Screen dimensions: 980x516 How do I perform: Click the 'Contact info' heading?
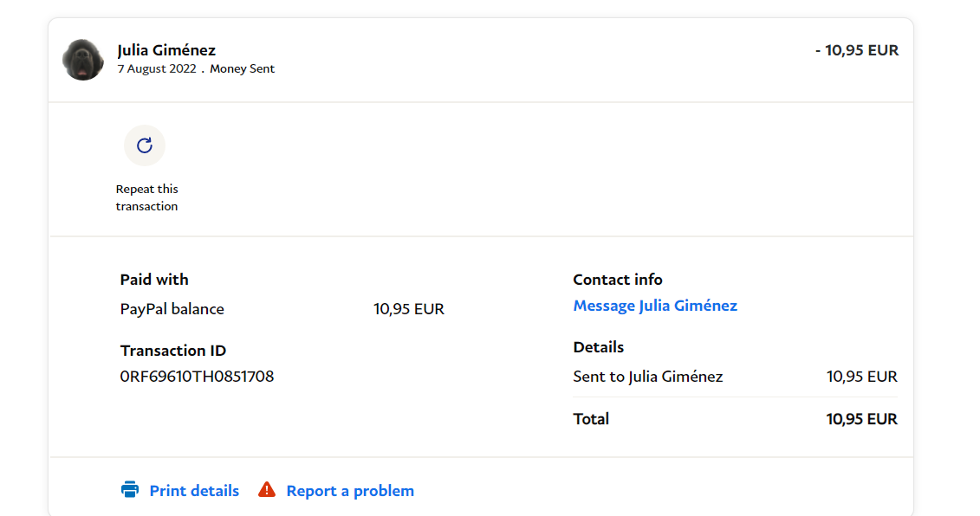[x=618, y=280]
